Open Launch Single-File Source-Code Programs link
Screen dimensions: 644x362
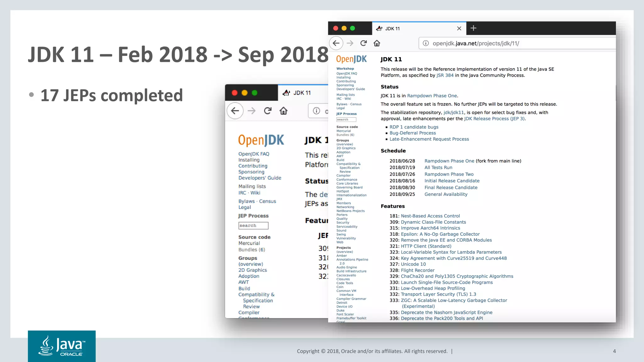pos(447,282)
